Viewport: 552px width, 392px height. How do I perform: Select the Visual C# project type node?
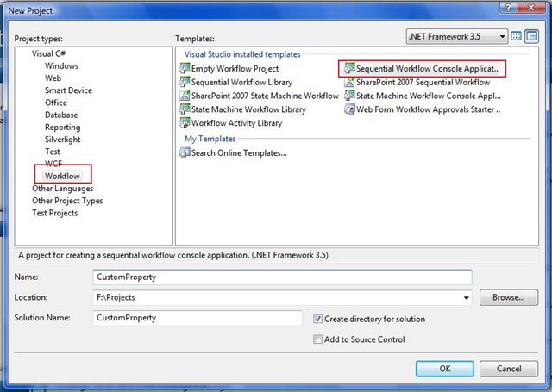pyautogui.click(x=48, y=53)
